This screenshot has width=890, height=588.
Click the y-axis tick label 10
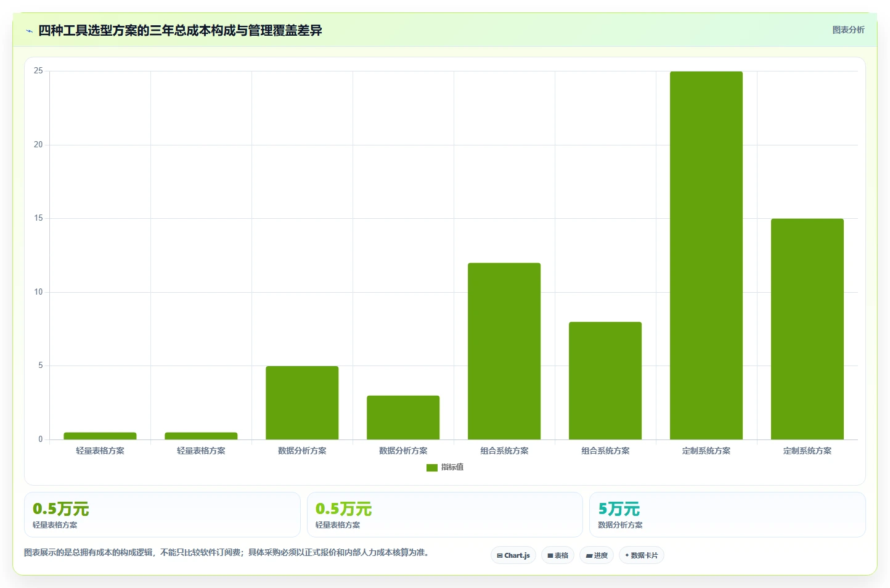click(x=38, y=292)
